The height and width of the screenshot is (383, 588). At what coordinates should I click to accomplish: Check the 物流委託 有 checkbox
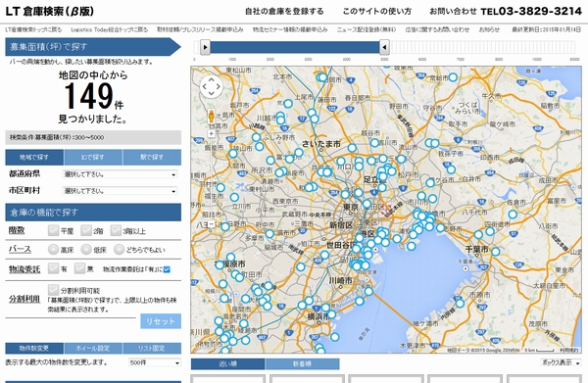(x=53, y=268)
